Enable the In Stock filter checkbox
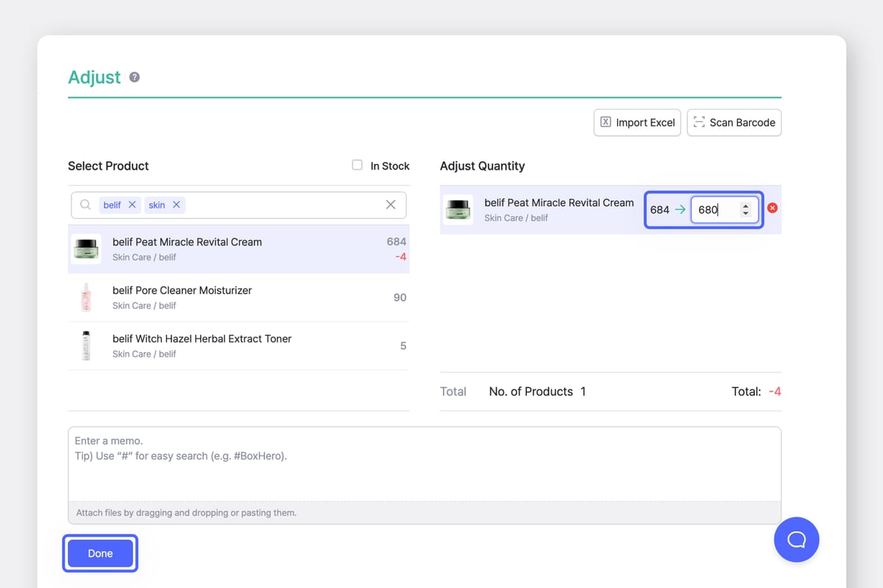The height and width of the screenshot is (588, 883). 357,165
